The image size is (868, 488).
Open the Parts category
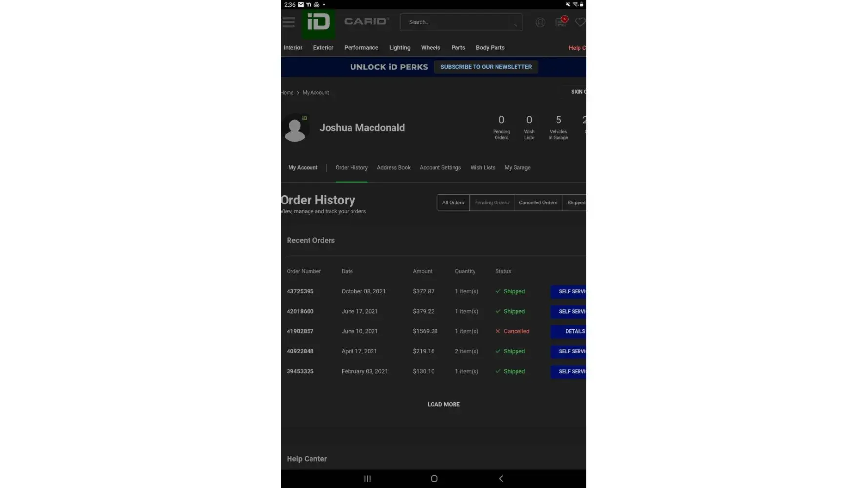point(458,48)
